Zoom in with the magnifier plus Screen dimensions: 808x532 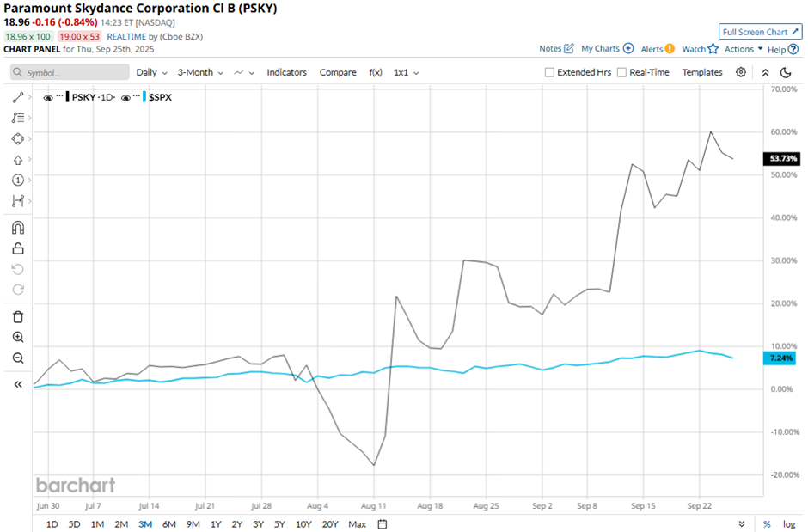pos(18,337)
